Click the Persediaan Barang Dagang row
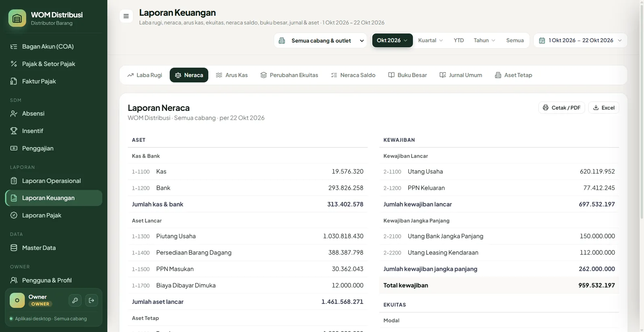This screenshot has width=644, height=332. point(248,253)
